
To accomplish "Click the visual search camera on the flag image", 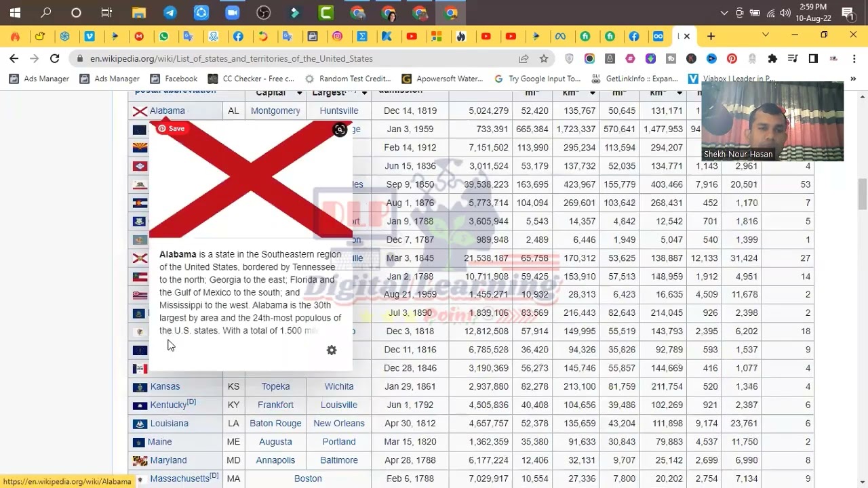I will point(340,130).
